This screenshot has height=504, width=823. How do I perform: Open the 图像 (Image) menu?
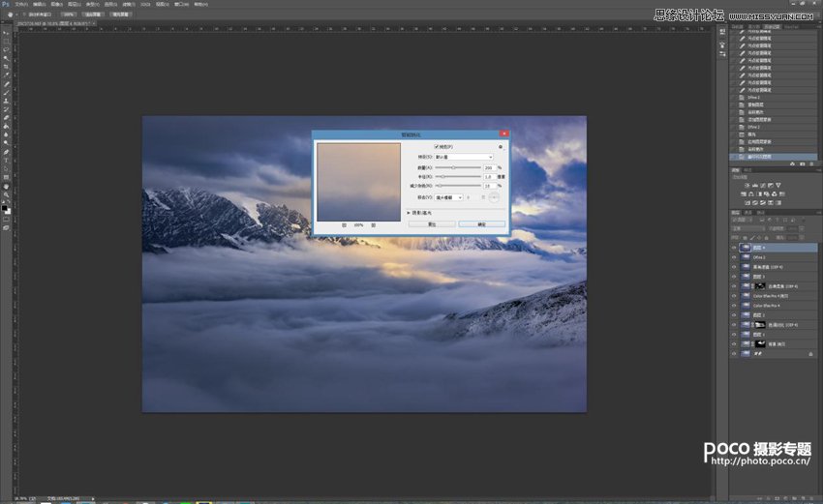click(57, 4)
